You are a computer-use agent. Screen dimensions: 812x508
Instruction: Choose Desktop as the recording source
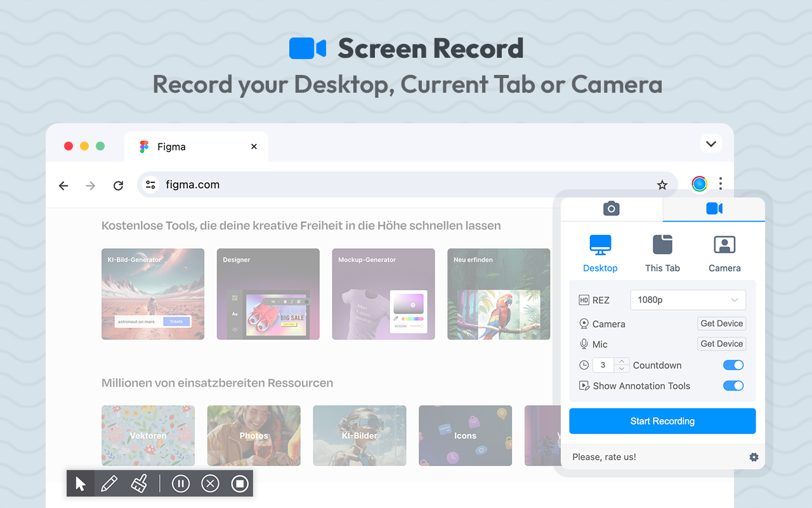600,252
